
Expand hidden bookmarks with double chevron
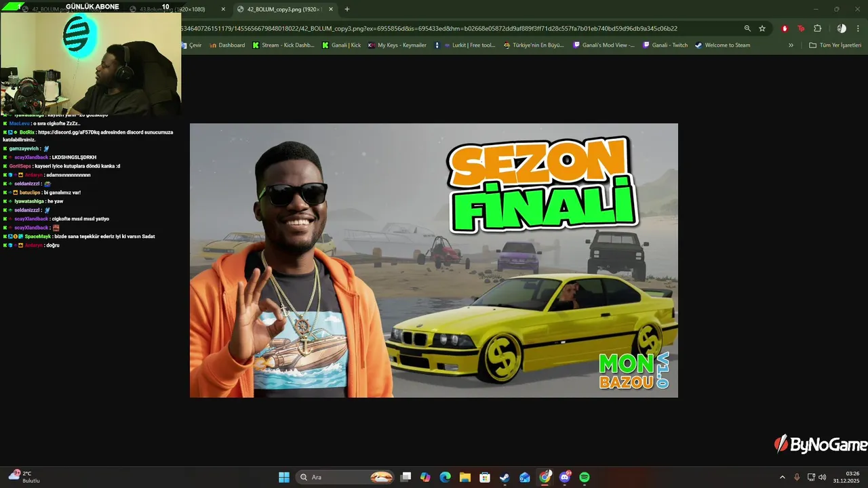pyautogui.click(x=791, y=45)
